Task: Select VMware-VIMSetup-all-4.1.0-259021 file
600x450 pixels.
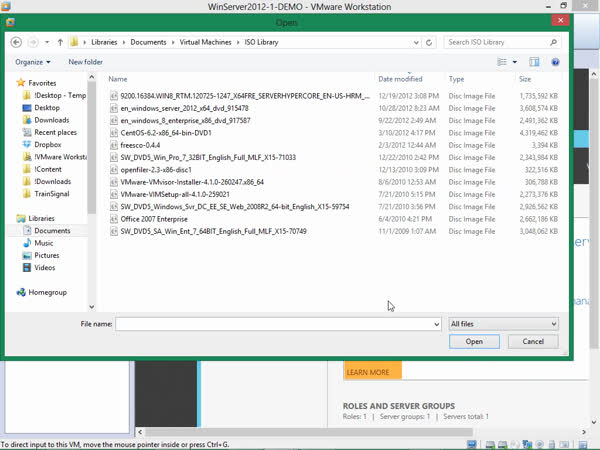Action: point(175,194)
